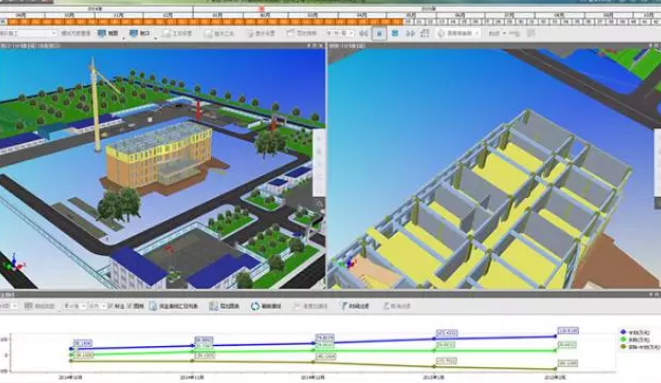Close the left 3D viewport panel
The width and height of the screenshot is (661, 383).
coord(321,45)
